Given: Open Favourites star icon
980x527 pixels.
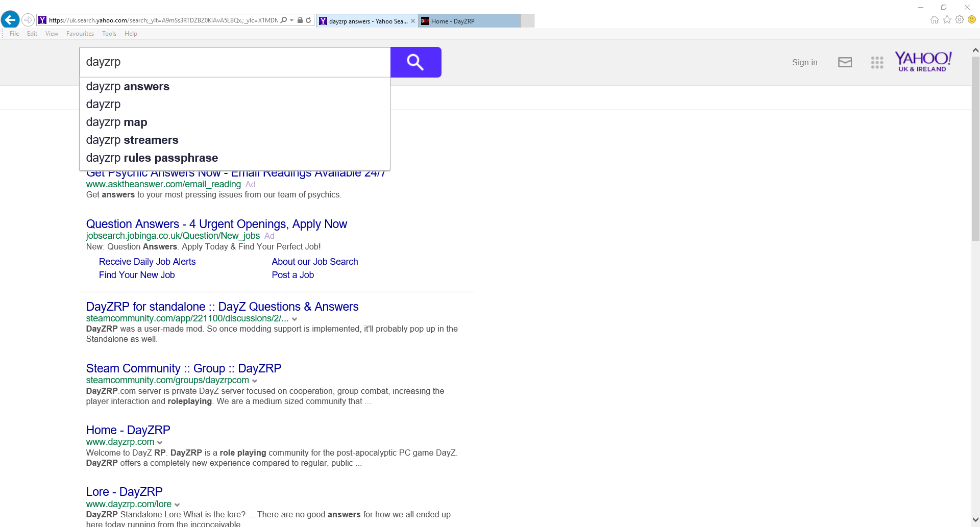Looking at the screenshot, I should coord(947,19).
